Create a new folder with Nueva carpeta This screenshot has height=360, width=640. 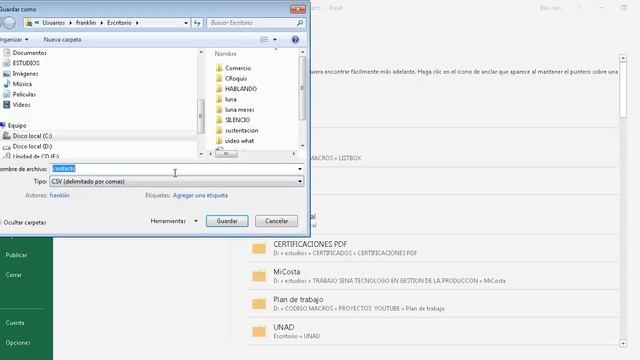(62, 40)
